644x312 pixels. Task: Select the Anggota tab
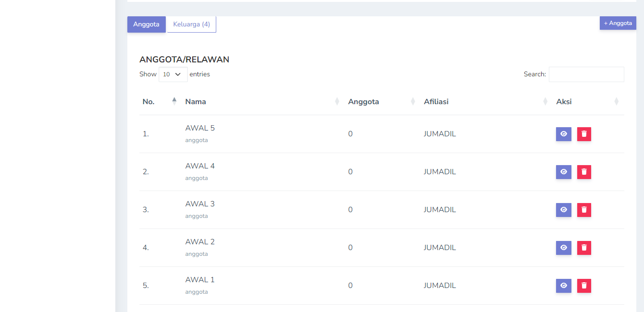click(146, 24)
